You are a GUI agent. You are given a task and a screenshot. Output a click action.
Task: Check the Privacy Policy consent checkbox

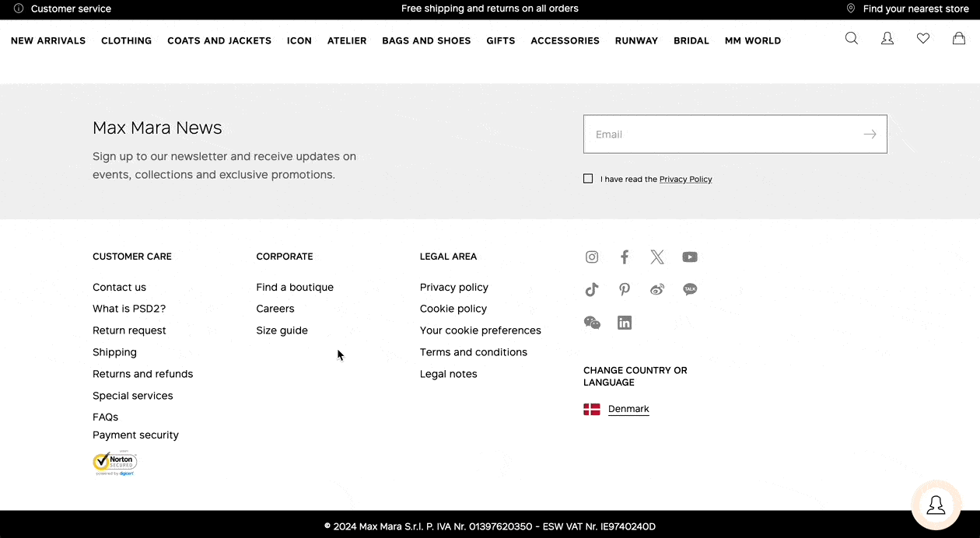pyautogui.click(x=588, y=178)
